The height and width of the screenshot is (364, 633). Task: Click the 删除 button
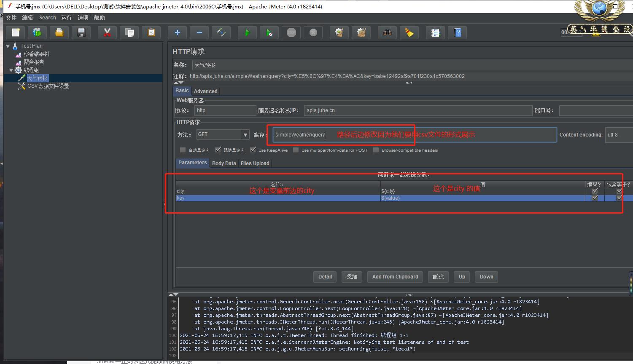[x=438, y=277]
